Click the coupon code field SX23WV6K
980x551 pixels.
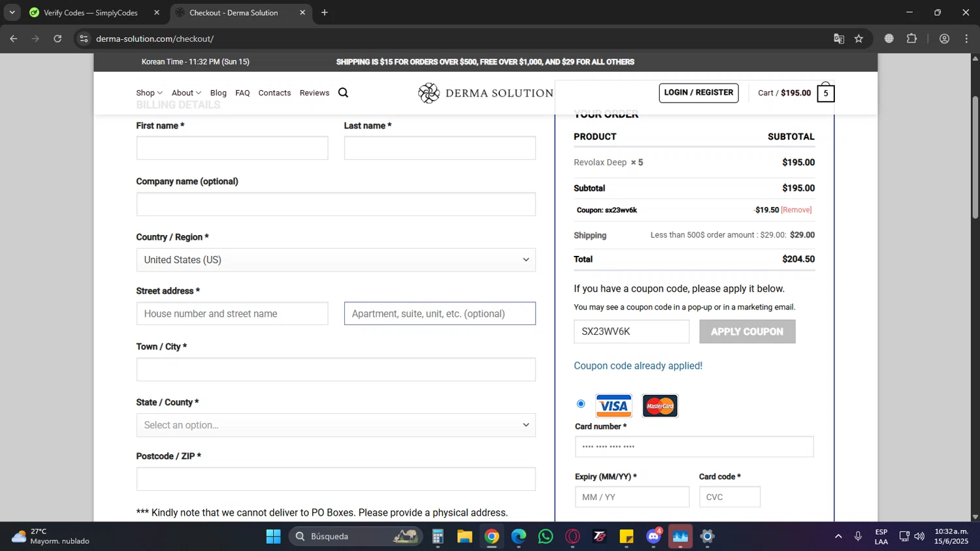pyautogui.click(x=631, y=332)
